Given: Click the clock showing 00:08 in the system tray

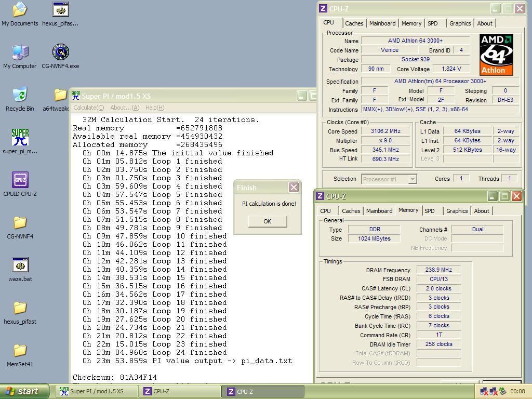Looking at the screenshot, I should tap(517, 391).
